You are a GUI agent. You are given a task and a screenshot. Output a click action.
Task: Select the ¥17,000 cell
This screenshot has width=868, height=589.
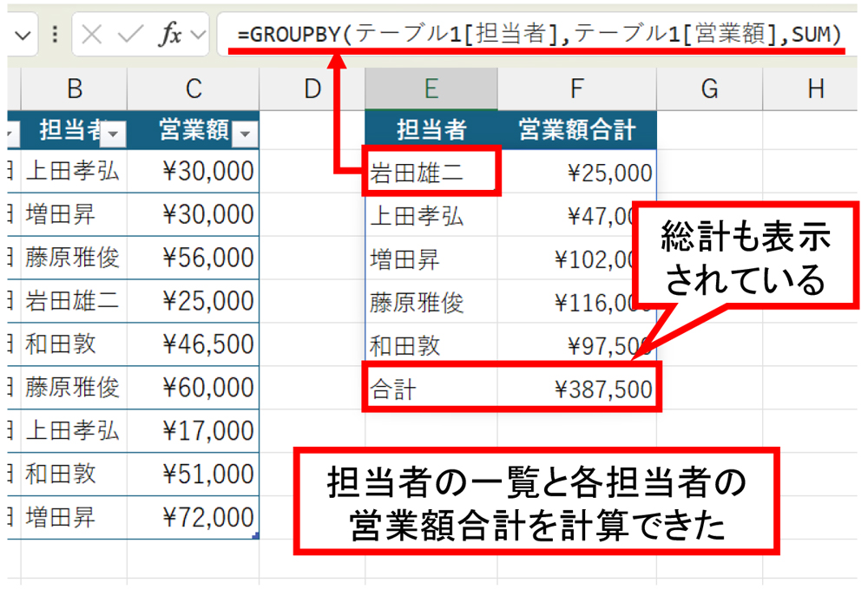pos(194,431)
